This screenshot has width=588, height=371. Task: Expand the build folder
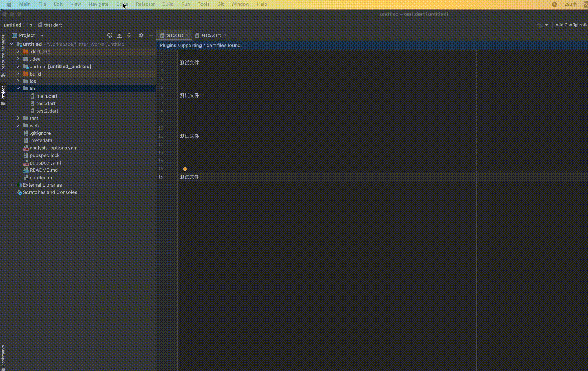pos(18,74)
